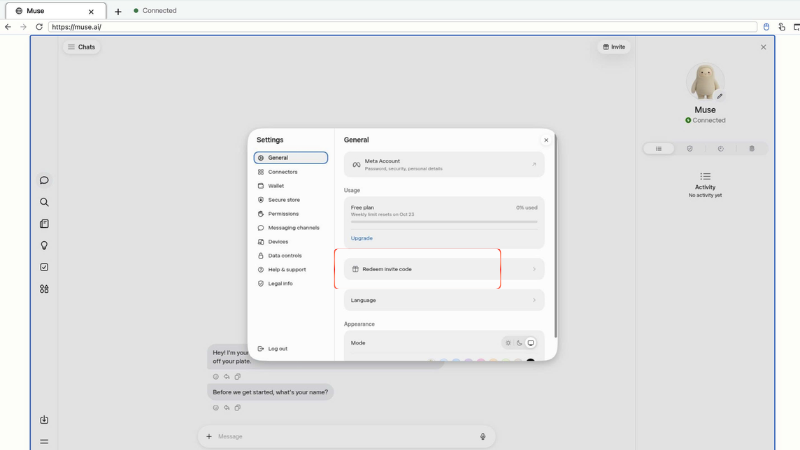Click the download icon in left sidebar

pyautogui.click(x=44, y=419)
